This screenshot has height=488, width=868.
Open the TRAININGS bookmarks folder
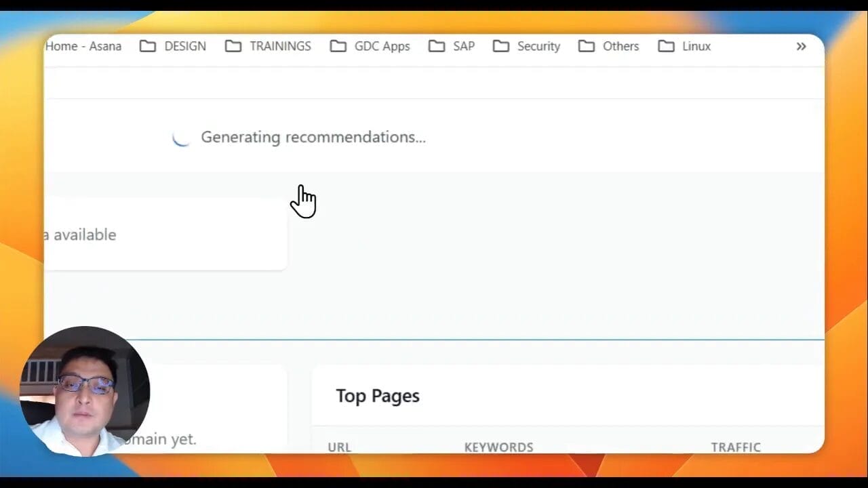pos(280,45)
